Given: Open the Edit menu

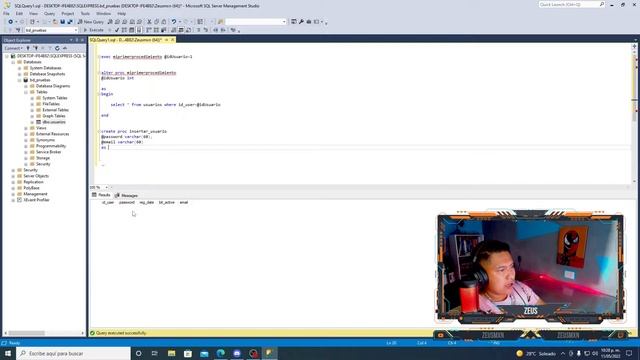Looking at the screenshot, I should (19, 13).
